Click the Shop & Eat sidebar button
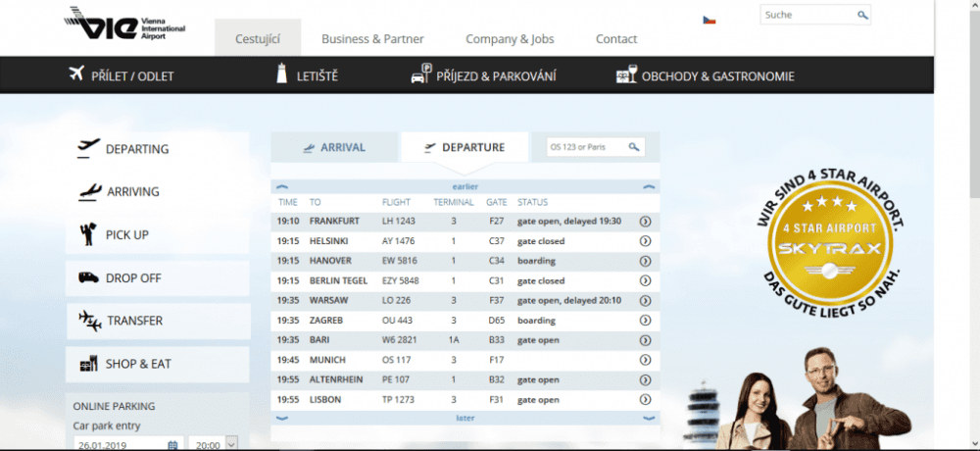980x451 pixels. (x=158, y=364)
